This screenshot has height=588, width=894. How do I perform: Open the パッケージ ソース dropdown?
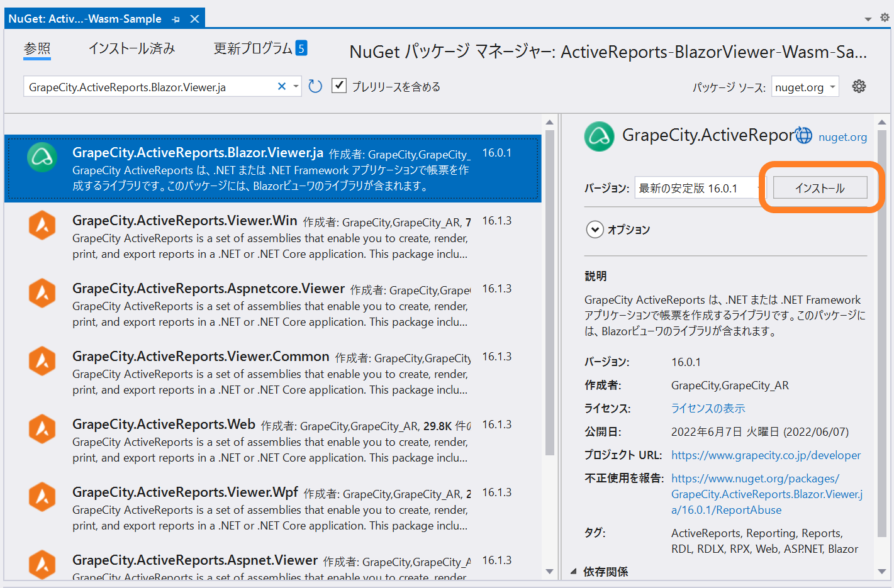click(x=805, y=87)
